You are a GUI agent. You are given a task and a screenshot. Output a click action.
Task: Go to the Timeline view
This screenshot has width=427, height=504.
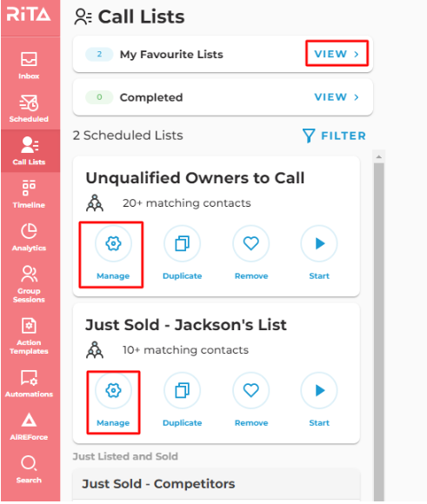(29, 194)
